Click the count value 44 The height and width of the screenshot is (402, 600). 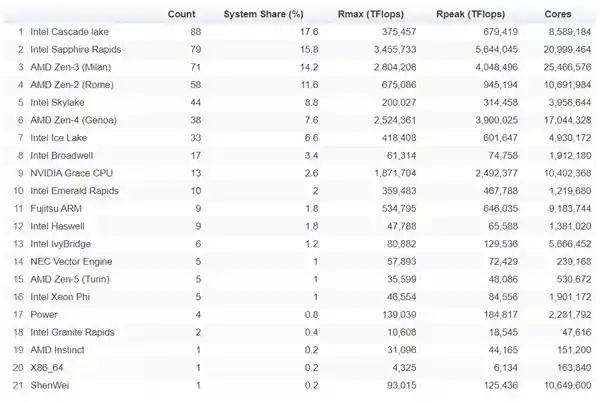(196, 103)
